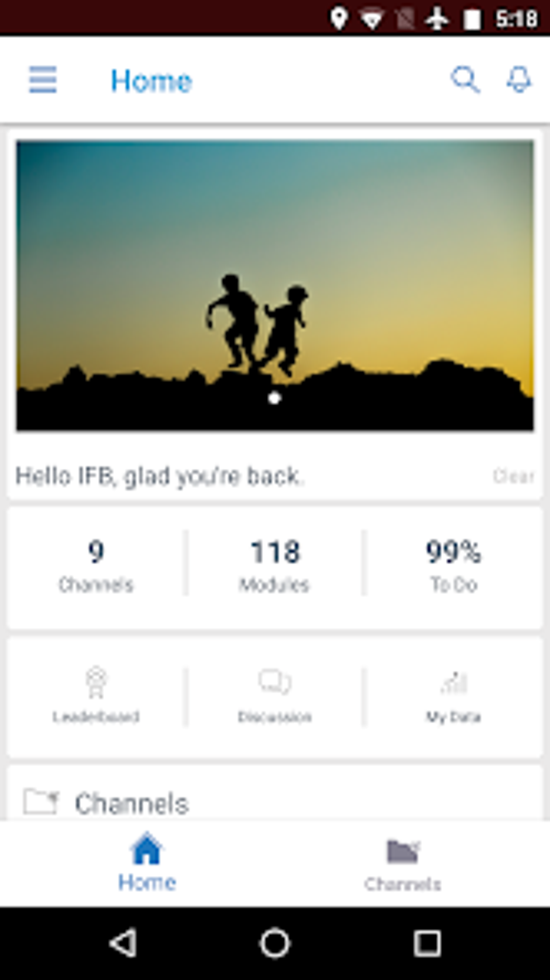
Task: Open the Discussion chat icon
Action: (274, 682)
